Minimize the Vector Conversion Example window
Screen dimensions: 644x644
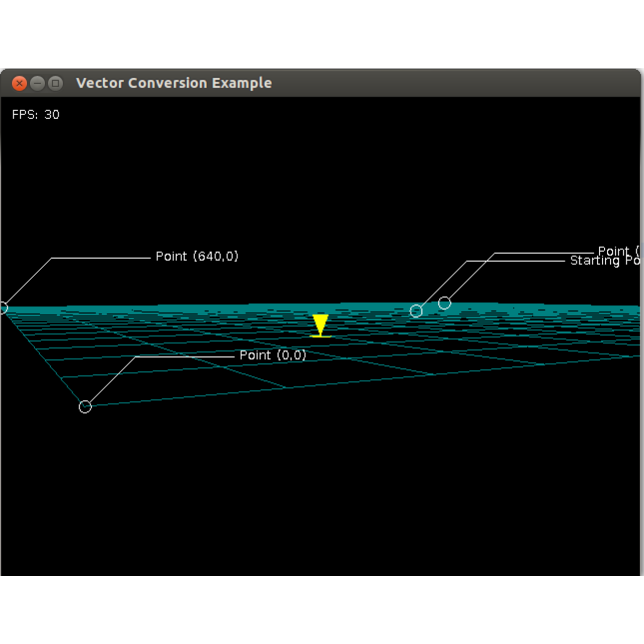click(38, 83)
